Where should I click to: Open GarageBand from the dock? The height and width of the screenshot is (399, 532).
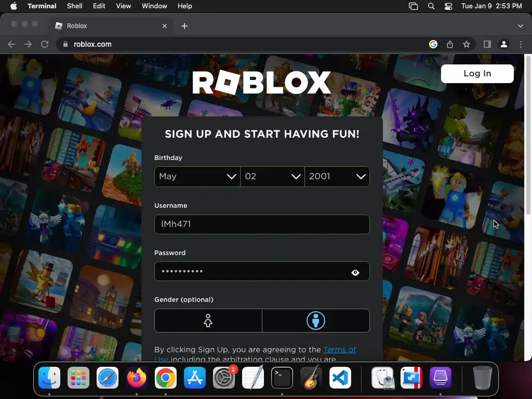[311, 378]
